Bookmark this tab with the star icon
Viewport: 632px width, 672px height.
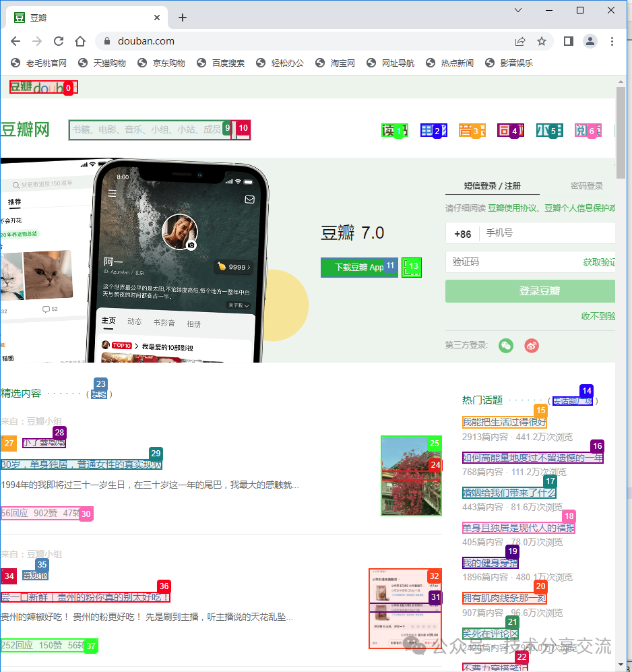(x=542, y=41)
